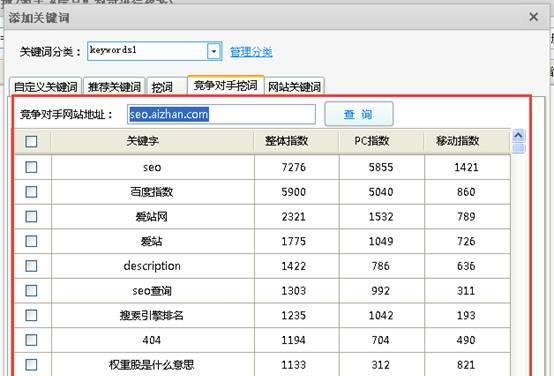Select the keyword cell '404'
This screenshot has width=554, height=376.
(x=152, y=340)
